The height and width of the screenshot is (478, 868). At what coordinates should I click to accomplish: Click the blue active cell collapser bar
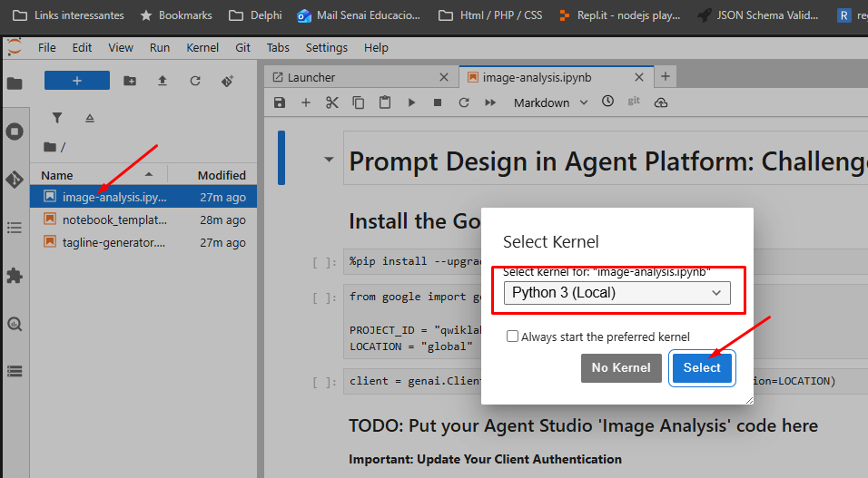coord(281,158)
